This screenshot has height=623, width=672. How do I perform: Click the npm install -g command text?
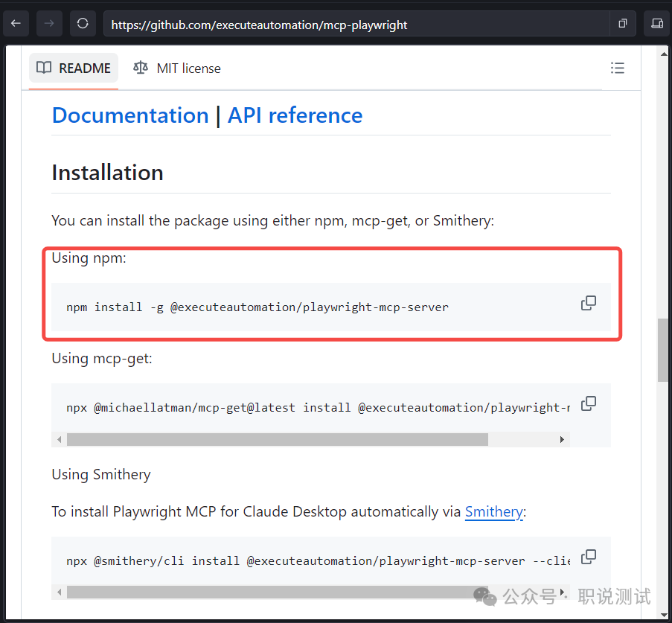point(257,307)
